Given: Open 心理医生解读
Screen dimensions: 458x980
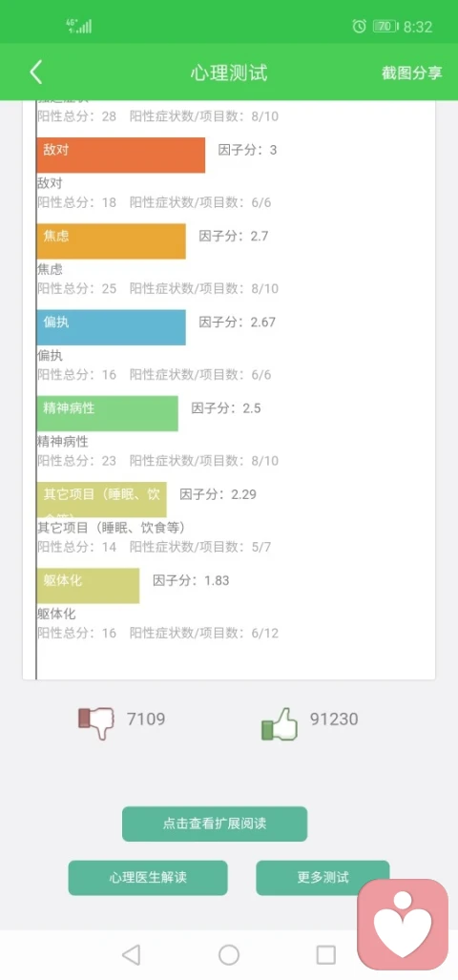Looking at the screenshot, I should click(x=148, y=878).
